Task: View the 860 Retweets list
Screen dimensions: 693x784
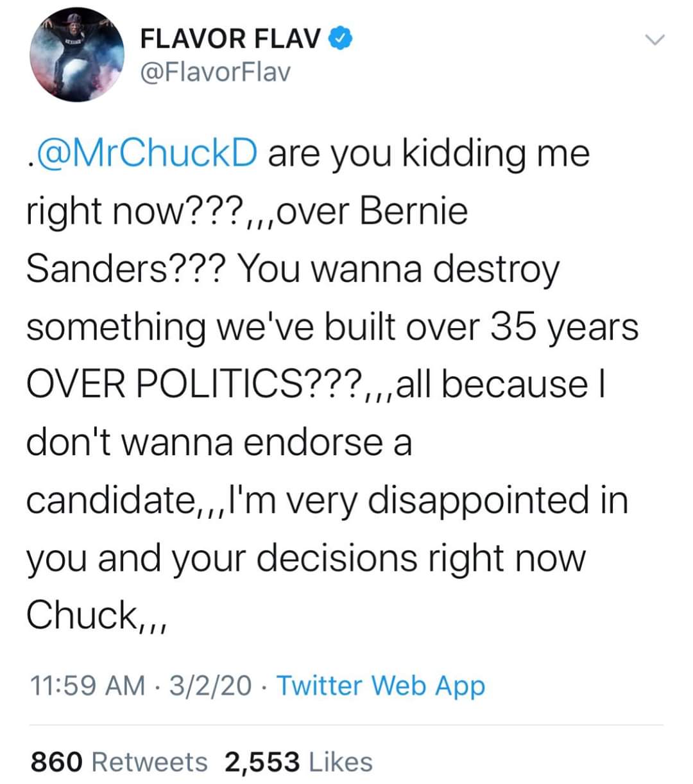Action: (x=119, y=762)
